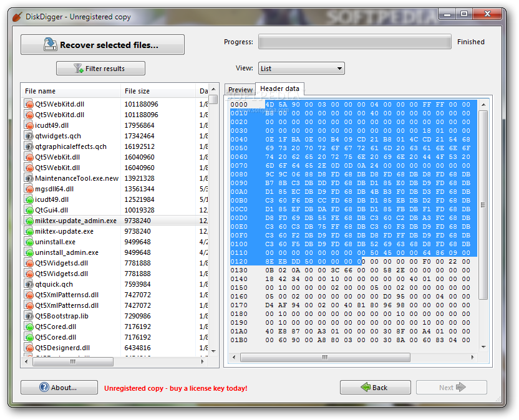Click the scroll down arrow of file list

coord(213,351)
